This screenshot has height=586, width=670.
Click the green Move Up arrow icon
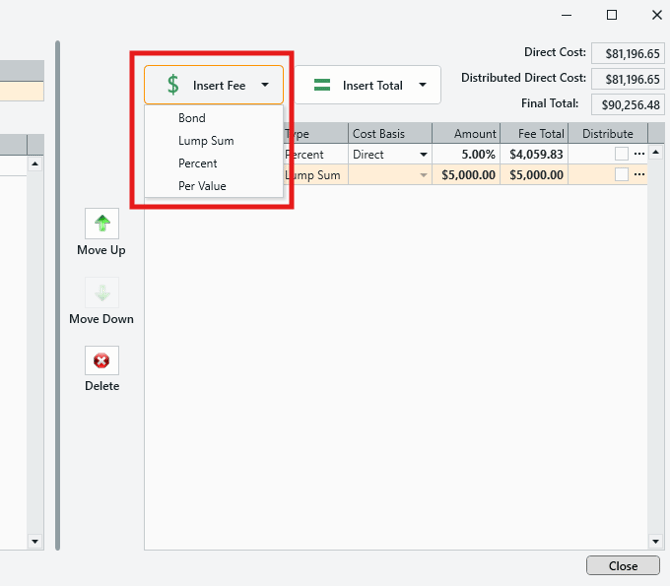[x=101, y=224]
